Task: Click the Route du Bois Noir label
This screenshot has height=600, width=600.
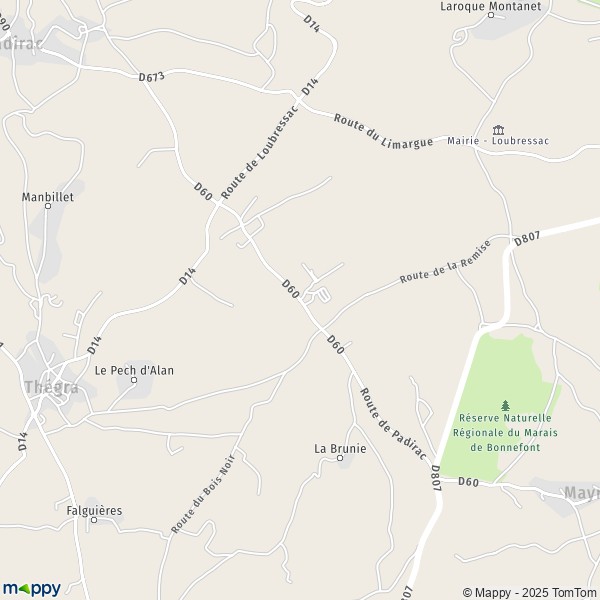Action: (x=203, y=494)
